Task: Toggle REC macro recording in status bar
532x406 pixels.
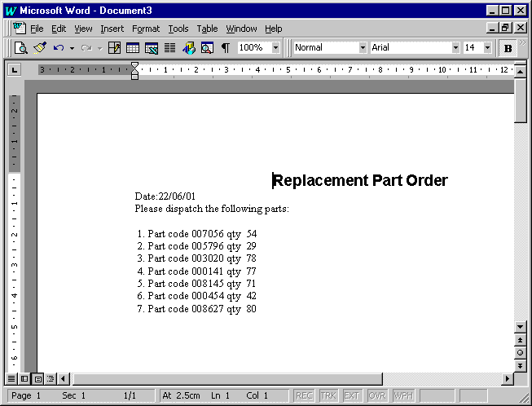Action: click(304, 396)
